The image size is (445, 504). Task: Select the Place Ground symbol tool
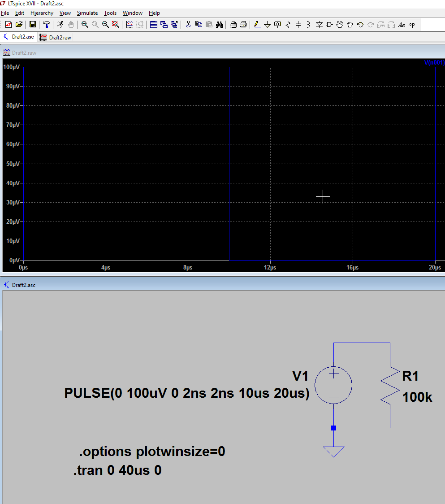pos(268,24)
